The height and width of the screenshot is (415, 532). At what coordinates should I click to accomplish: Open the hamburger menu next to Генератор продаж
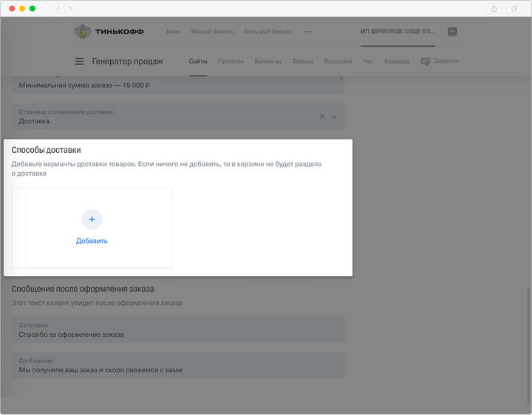pyautogui.click(x=80, y=61)
